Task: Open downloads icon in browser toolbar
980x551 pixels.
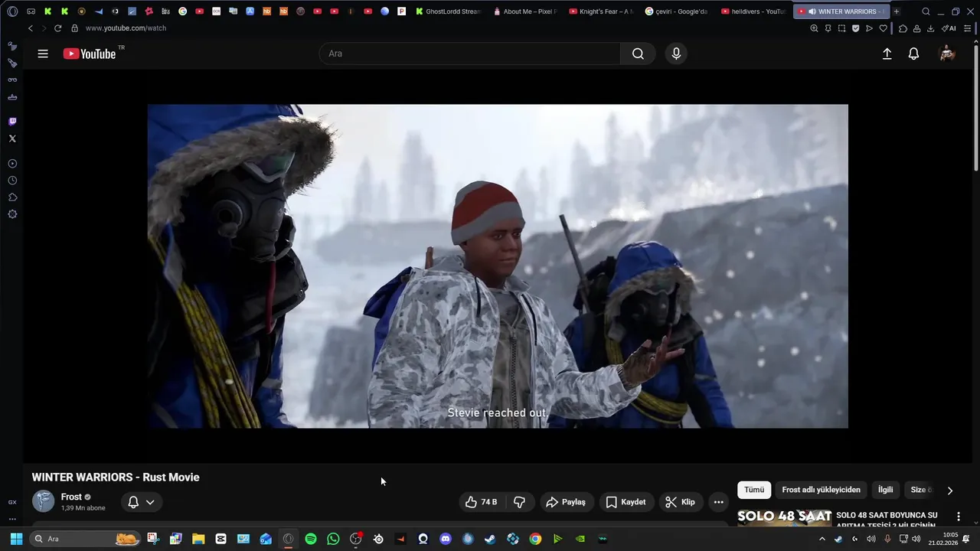Action: [x=930, y=28]
